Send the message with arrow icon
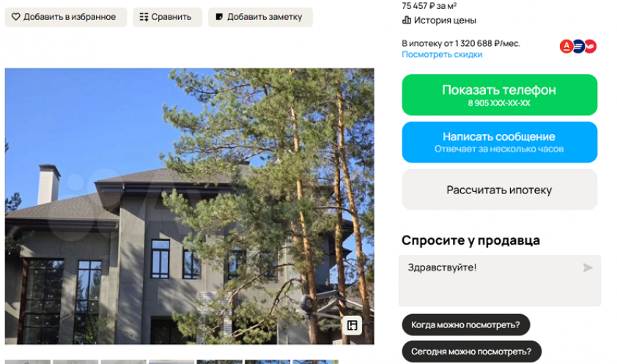This screenshot has width=617, height=364. click(588, 268)
